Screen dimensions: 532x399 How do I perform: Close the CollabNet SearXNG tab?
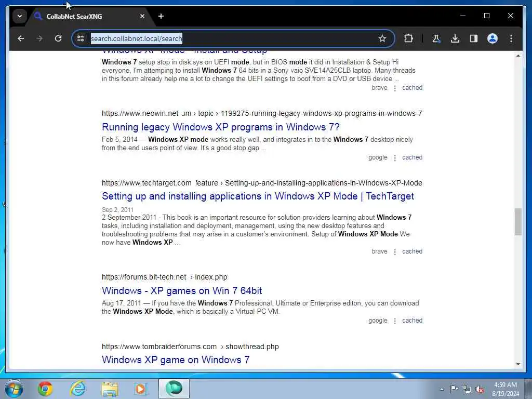pos(142,16)
